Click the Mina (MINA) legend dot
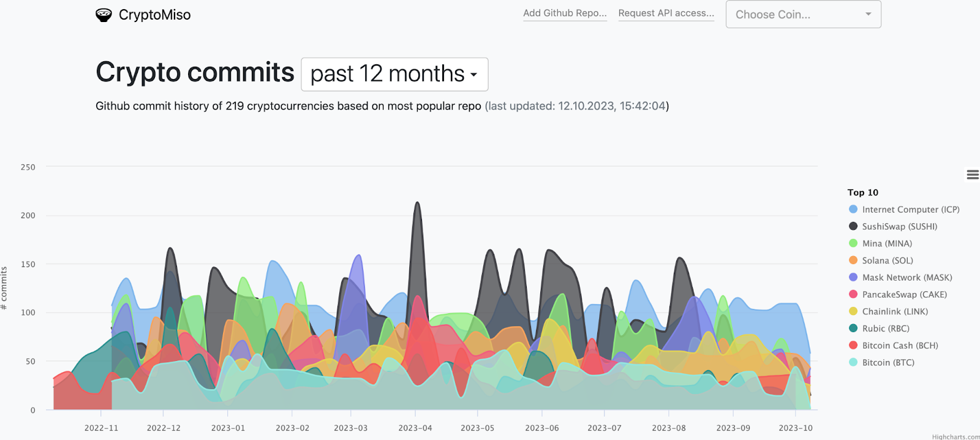This screenshot has width=980, height=440. tap(853, 243)
